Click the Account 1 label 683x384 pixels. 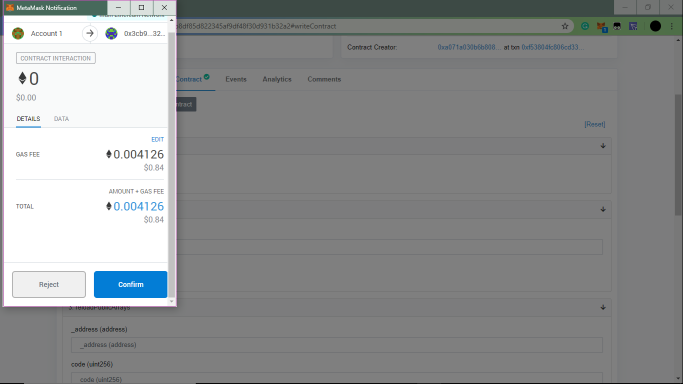click(47, 33)
